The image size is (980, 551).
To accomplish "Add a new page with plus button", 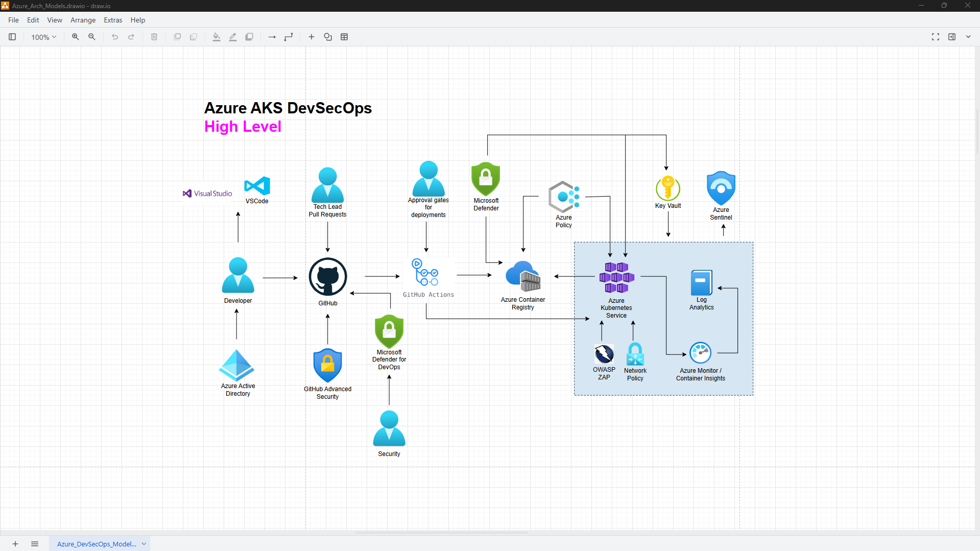I will (x=15, y=544).
